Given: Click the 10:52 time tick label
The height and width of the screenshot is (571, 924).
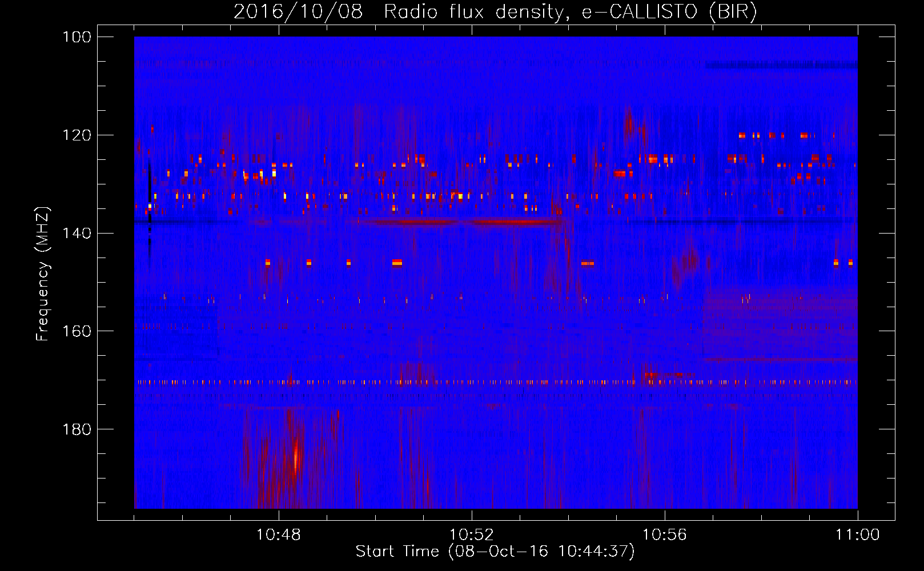Looking at the screenshot, I should 472,535.
